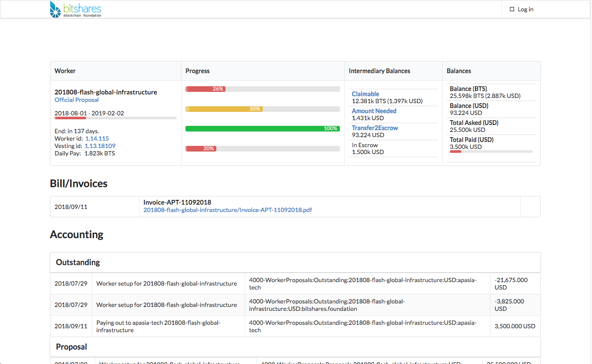Image resolution: width=592 pixels, height=364 pixels.
Task: Click the Total Paid (USD) label
Action: pos(472,140)
